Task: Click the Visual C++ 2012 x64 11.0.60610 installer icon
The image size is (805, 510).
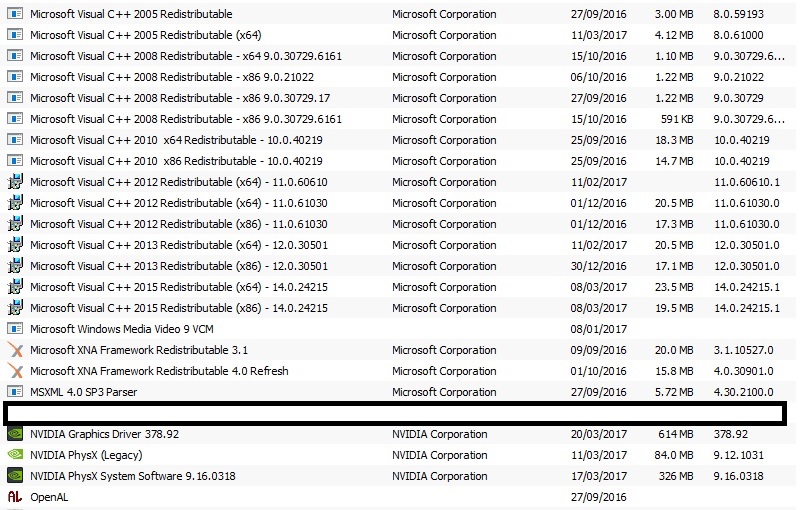Action: point(15,182)
